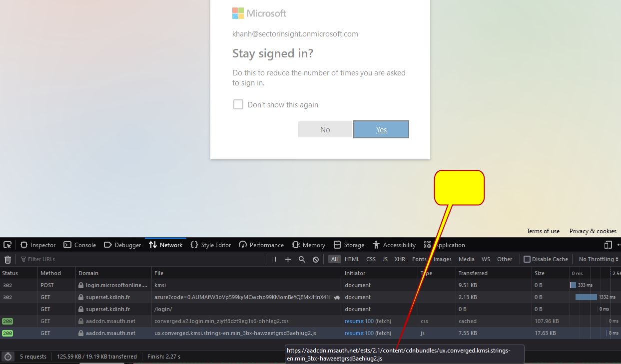The width and height of the screenshot is (621, 364).
Task: Pause recording network log
Action: (x=274, y=259)
